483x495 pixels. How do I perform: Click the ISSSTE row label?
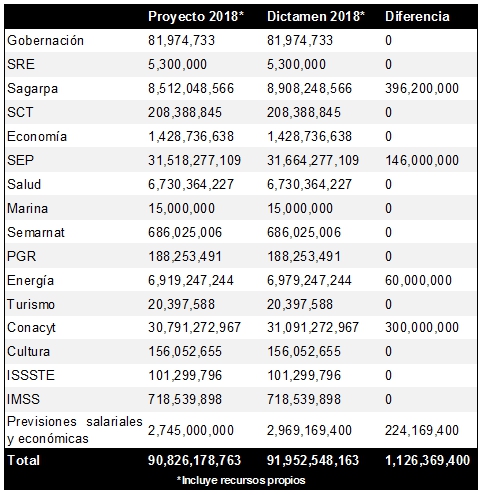tap(31, 376)
